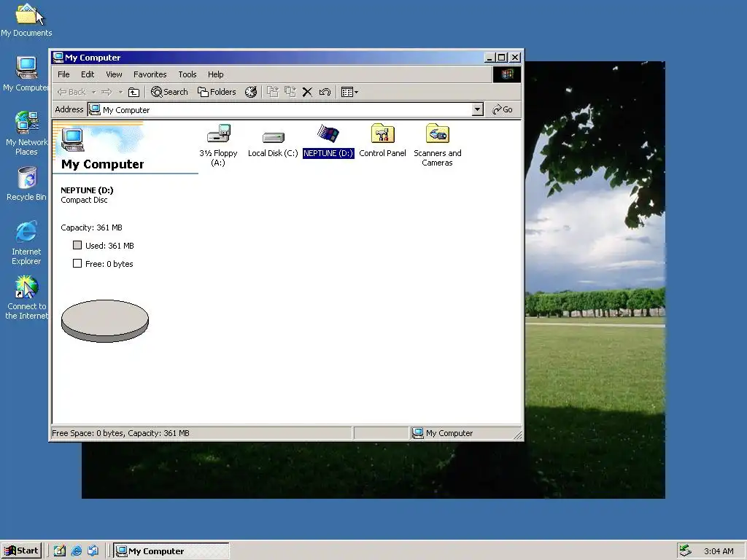This screenshot has width=747, height=560.
Task: Click the Up one level toolbar icon
Action: pos(134,92)
